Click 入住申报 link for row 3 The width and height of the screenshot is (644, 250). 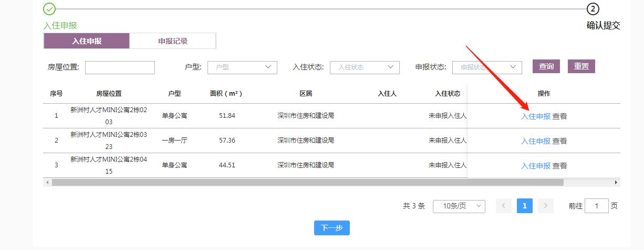coord(535,166)
